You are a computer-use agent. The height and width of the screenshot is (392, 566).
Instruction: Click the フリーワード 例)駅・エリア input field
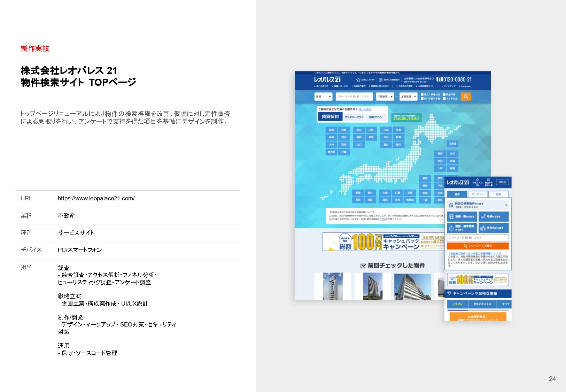354,97
